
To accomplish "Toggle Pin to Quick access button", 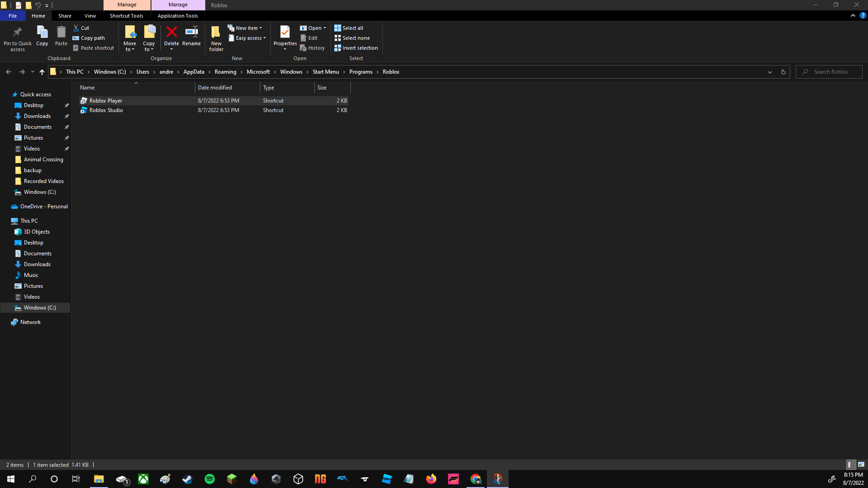I will click(17, 38).
